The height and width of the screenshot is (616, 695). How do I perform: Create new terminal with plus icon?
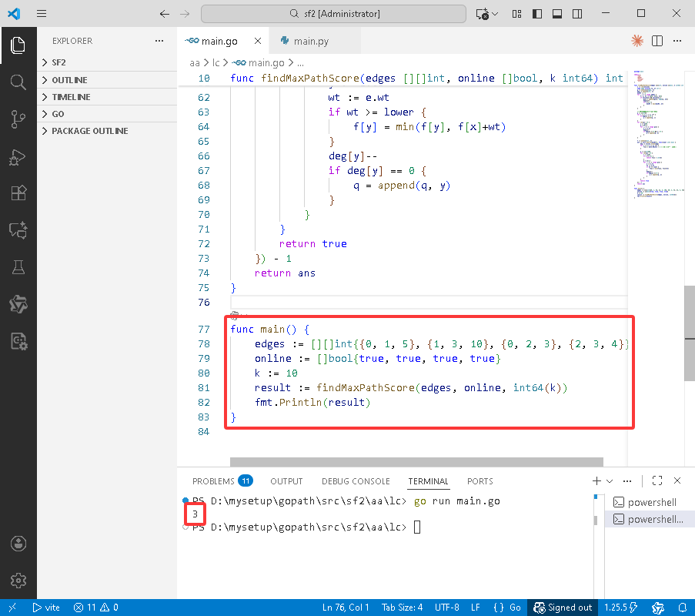[x=596, y=480]
